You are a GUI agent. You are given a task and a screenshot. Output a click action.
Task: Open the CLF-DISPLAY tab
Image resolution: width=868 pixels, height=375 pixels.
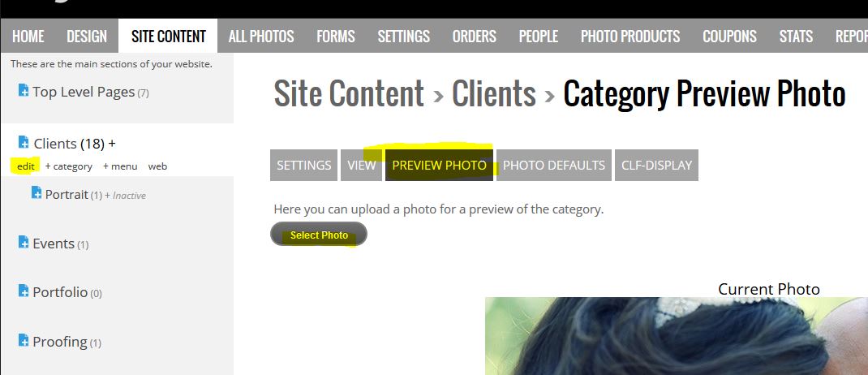point(656,165)
